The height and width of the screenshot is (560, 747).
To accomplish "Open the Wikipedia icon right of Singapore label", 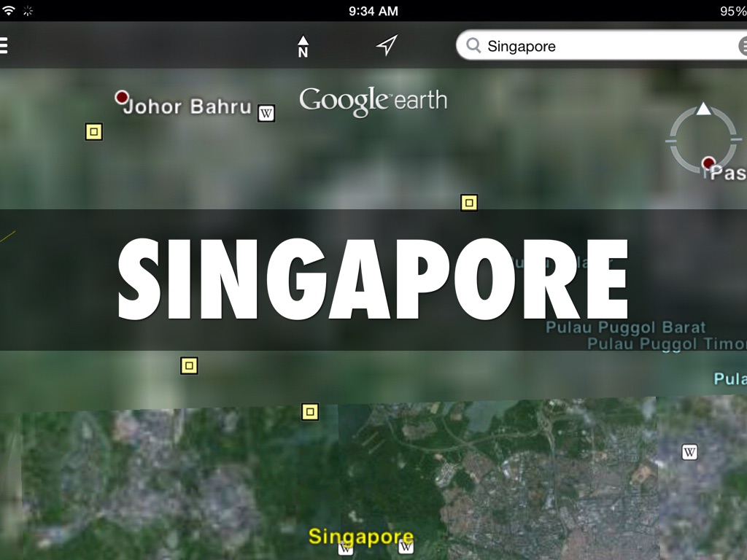I will coord(406,546).
